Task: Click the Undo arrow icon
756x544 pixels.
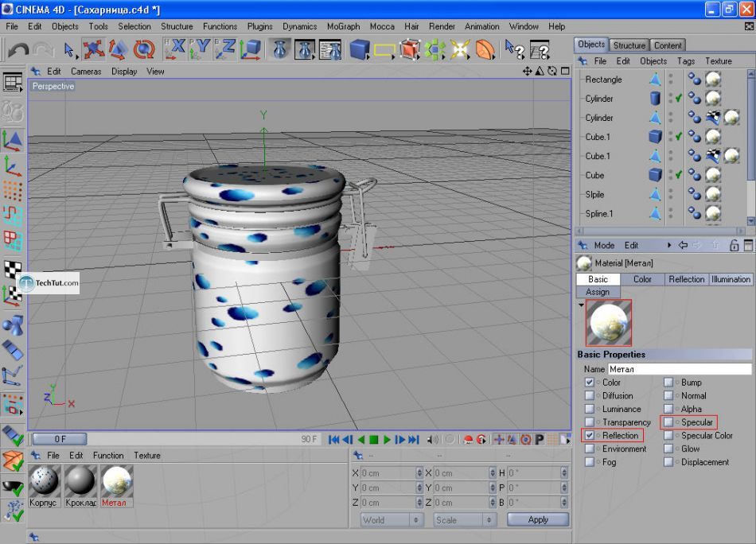Action: click(x=18, y=50)
